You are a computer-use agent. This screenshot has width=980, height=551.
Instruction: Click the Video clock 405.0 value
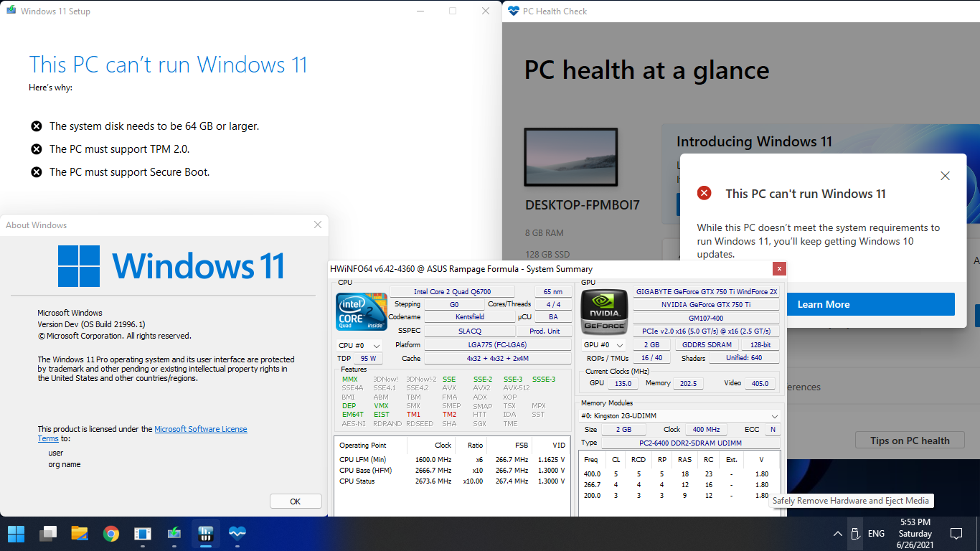tap(760, 383)
